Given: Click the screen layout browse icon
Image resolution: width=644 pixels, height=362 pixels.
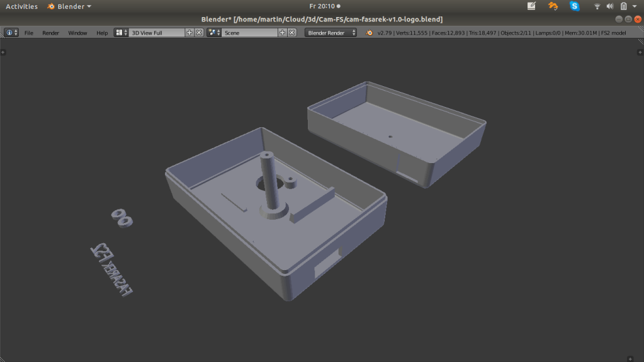Looking at the screenshot, I should tap(121, 33).
